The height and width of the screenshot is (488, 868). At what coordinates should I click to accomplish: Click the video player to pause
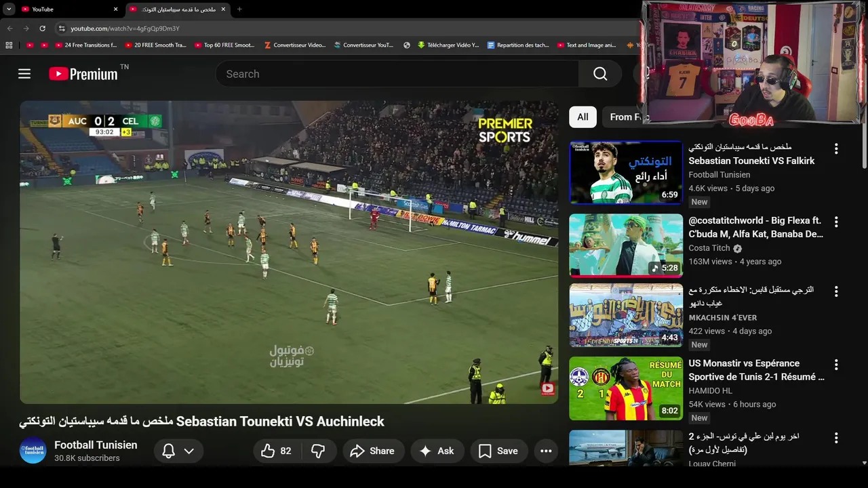click(289, 252)
